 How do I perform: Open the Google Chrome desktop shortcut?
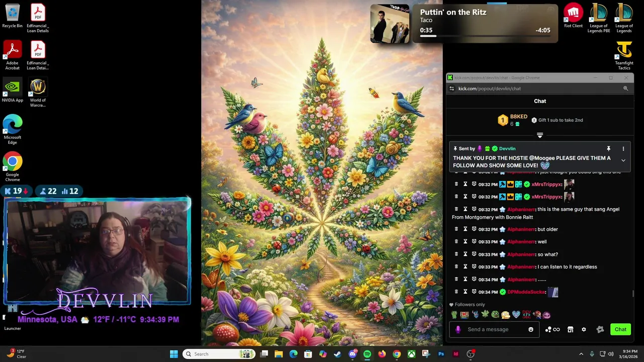pos(12,167)
